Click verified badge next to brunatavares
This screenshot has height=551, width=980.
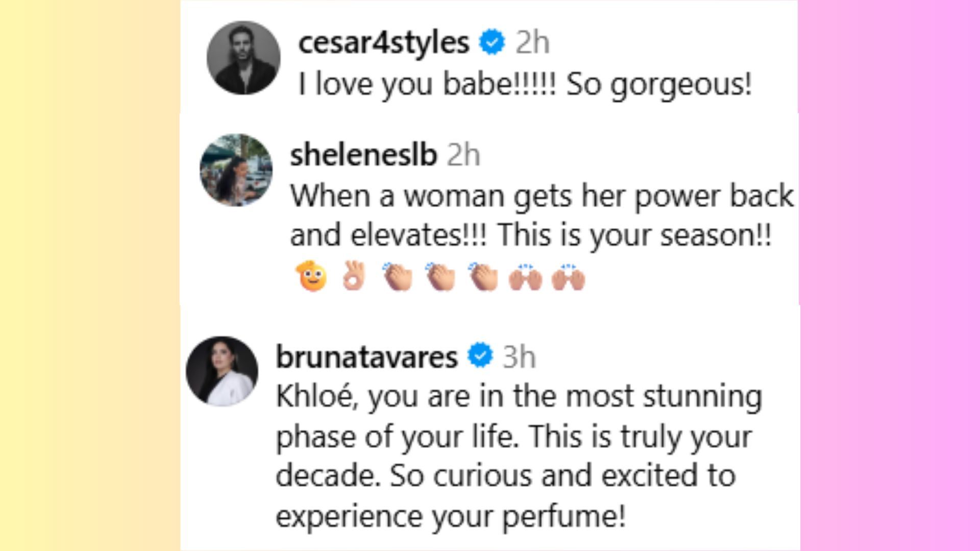pyautogui.click(x=480, y=356)
